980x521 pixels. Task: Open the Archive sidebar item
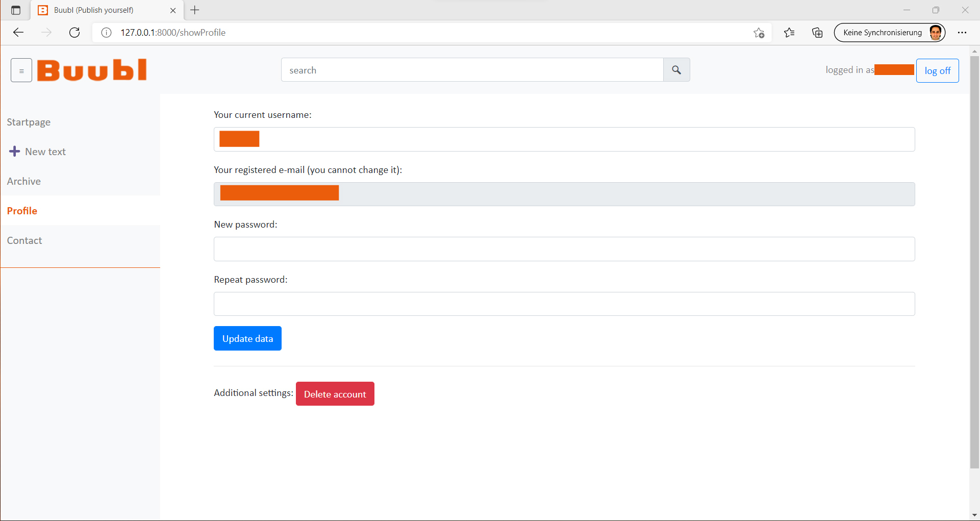24,181
